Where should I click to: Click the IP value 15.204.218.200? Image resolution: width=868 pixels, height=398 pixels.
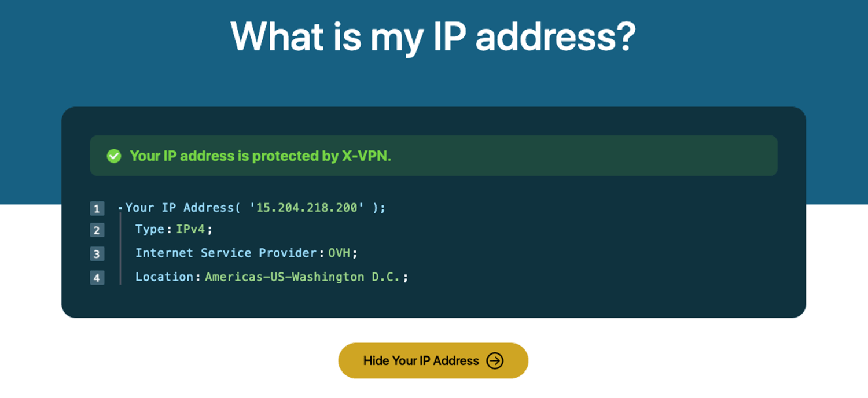(307, 208)
